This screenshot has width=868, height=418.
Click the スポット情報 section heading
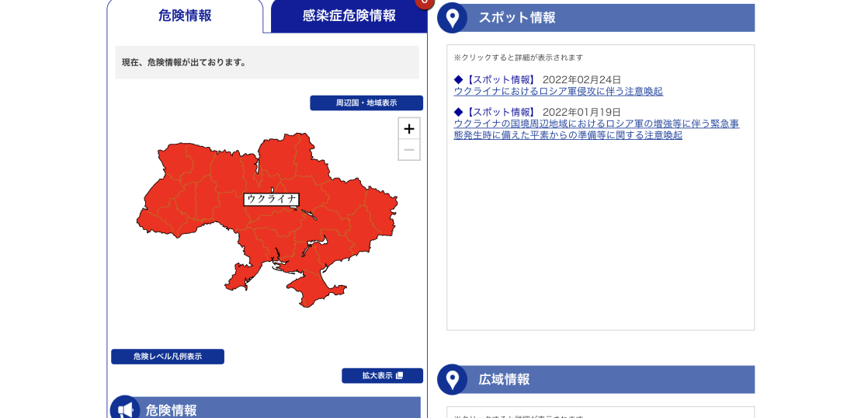tap(517, 17)
